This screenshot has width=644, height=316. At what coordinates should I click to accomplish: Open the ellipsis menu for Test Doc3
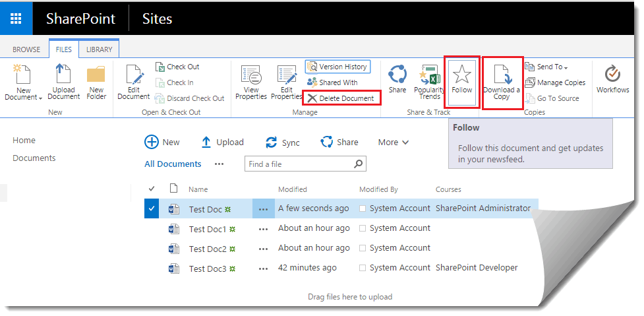[263, 269]
